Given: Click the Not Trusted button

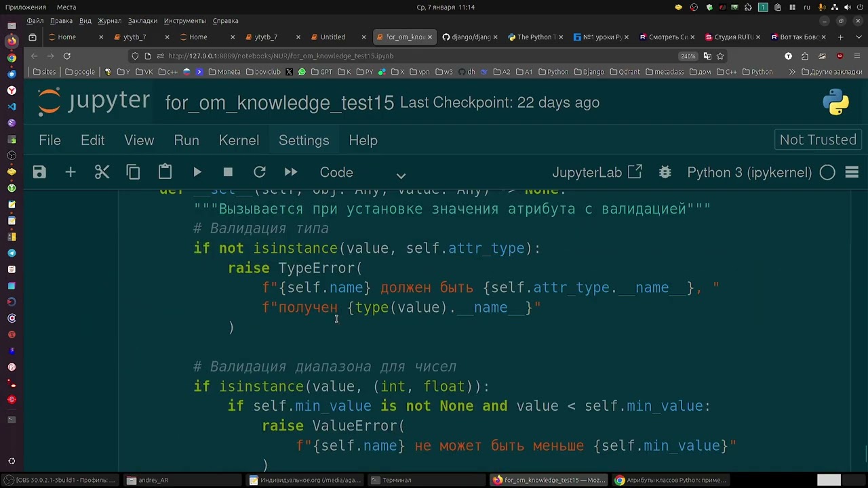Looking at the screenshot, I should click(818, 140).
